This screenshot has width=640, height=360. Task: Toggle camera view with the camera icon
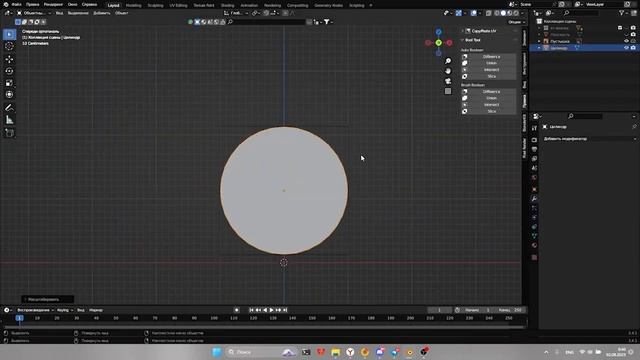tap(448, 81)
